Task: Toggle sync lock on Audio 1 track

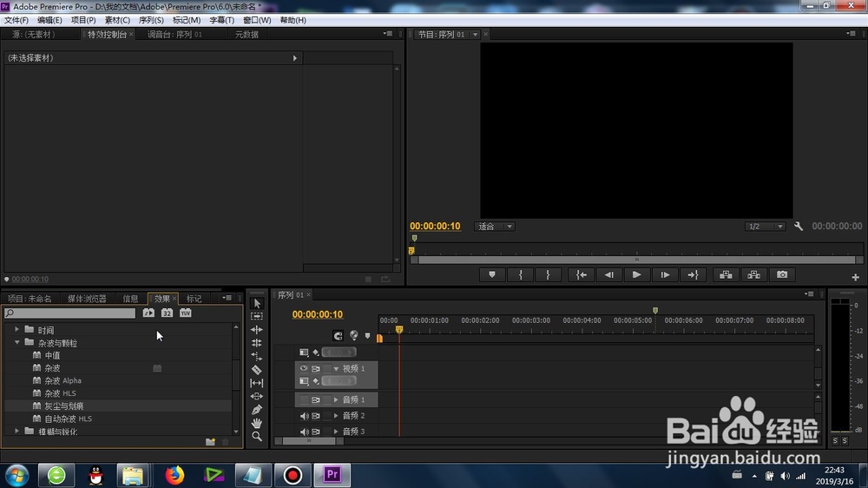Action: click(316, 399)
